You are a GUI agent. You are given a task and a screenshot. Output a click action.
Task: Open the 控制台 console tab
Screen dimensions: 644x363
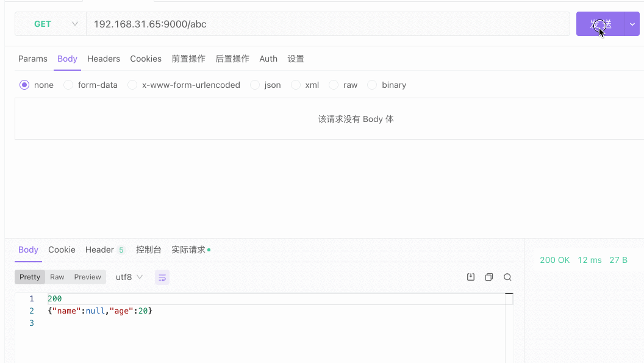click(x=149, y=250)
